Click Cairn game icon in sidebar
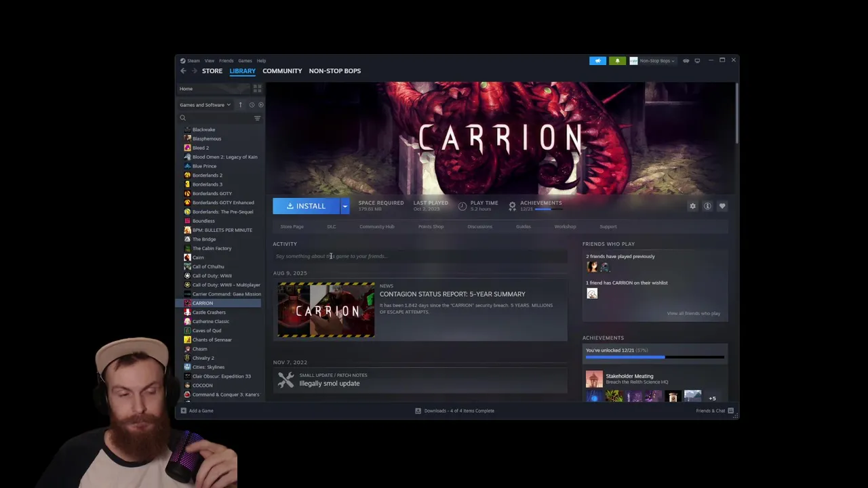The width and height of the screenshot is (868, 488). [x=187, y=258]
